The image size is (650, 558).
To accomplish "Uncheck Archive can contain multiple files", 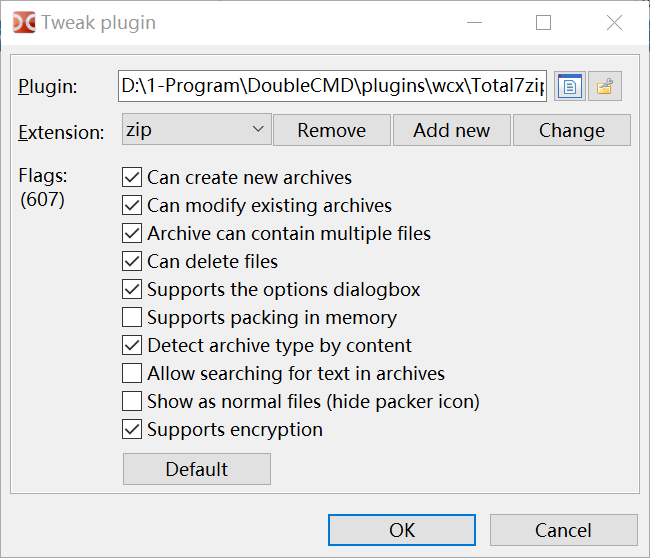I will [x=132, y=234].
